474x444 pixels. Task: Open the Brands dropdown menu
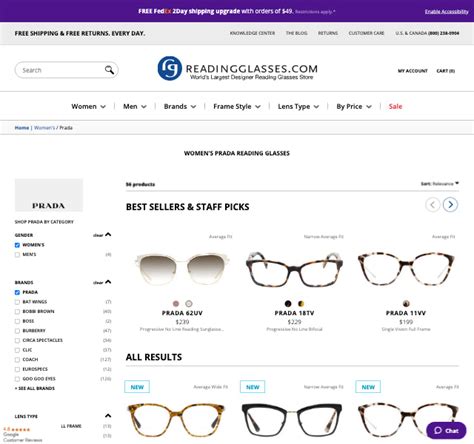click(x=180, y=106)
